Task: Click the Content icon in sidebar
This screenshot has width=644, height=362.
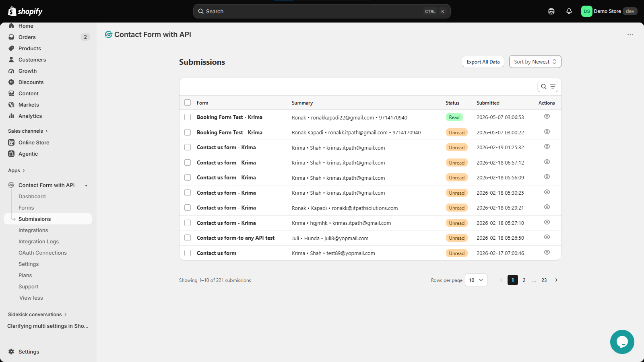Action: [x=11, y=93]
